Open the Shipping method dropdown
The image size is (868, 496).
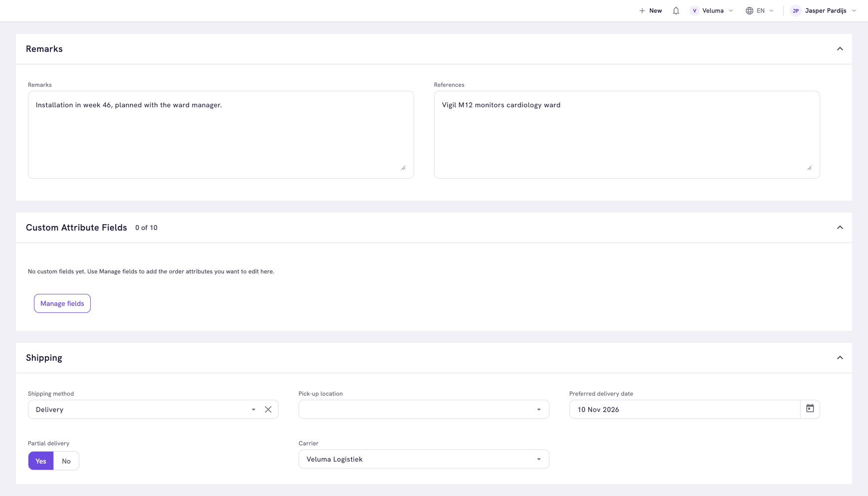pyautogui.click(x=253, y=409)
